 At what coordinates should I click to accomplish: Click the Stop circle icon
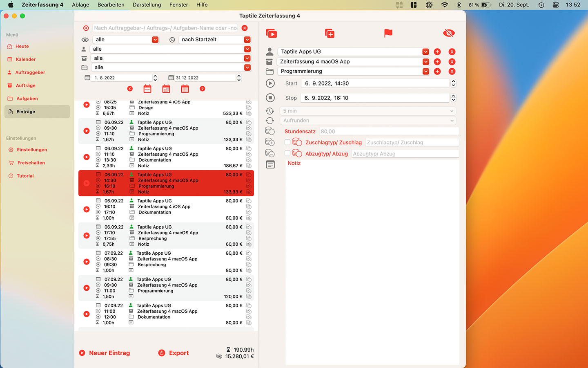270,98
